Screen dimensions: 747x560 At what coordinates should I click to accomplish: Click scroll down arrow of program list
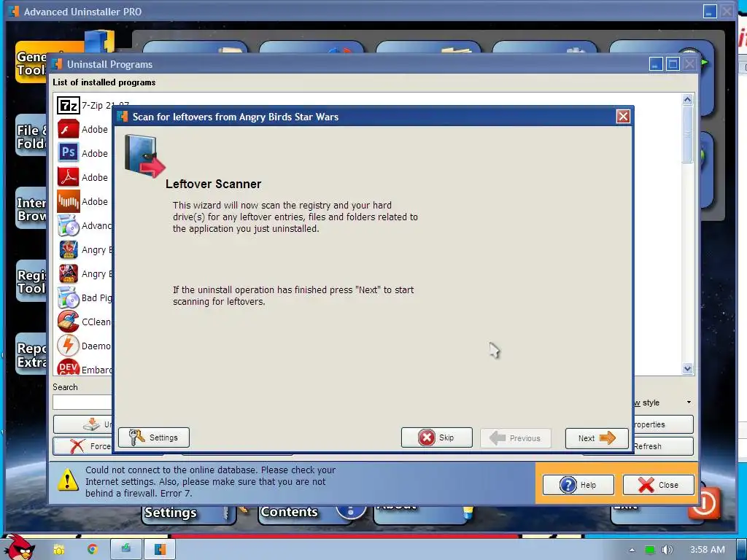(x=687, y=368)
